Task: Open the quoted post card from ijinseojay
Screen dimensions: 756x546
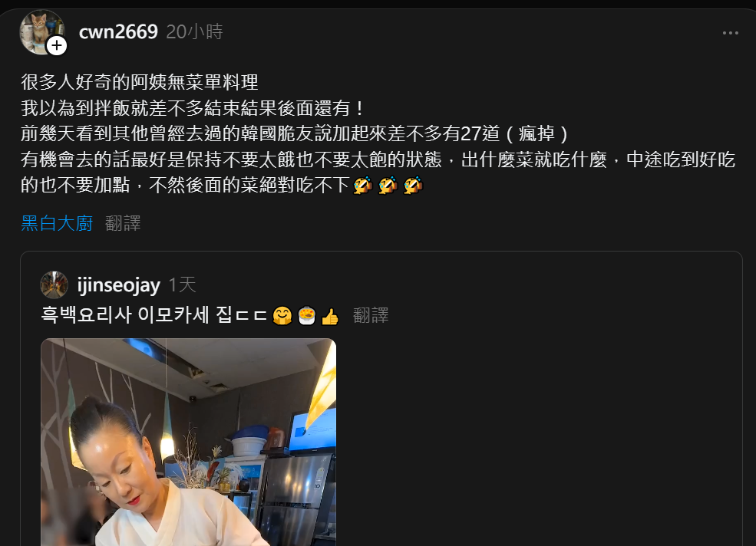Action: click(381, 399)
